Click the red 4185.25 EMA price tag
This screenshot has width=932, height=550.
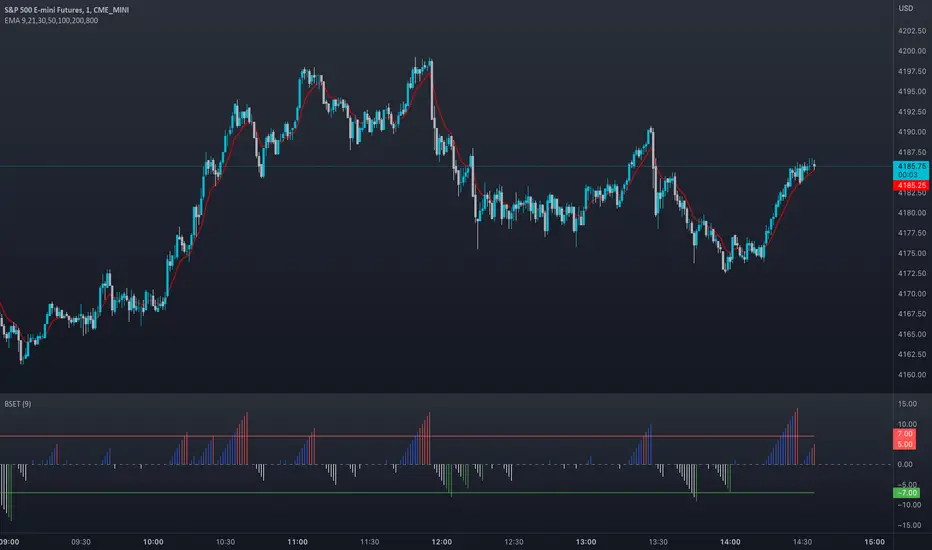(909, 185)
